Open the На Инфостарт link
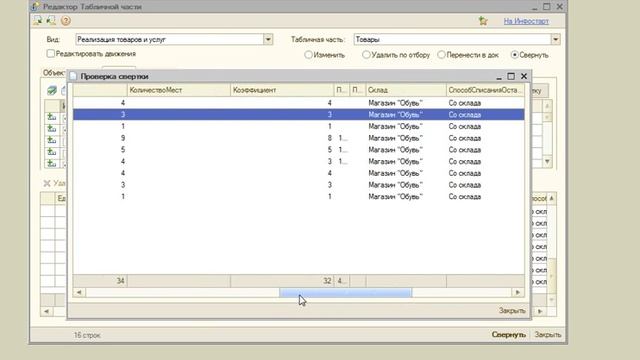640x360 pixels. click(x=526, y=21)
